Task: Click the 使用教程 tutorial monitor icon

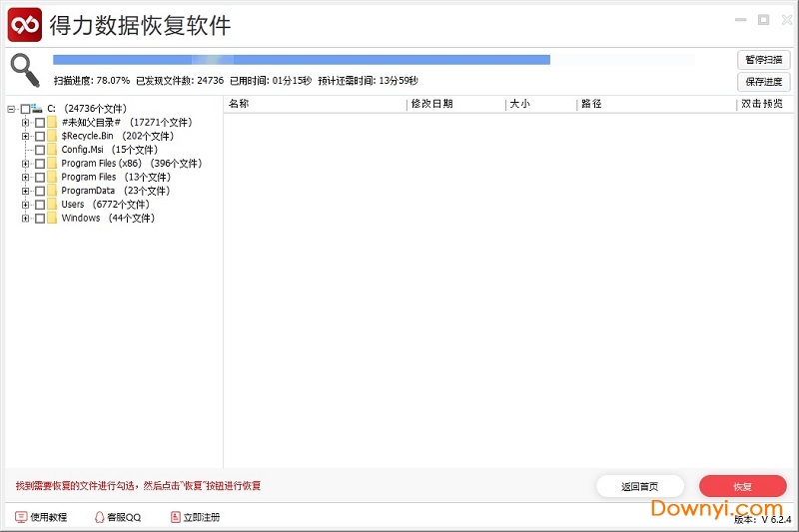Action: point(21,517)
